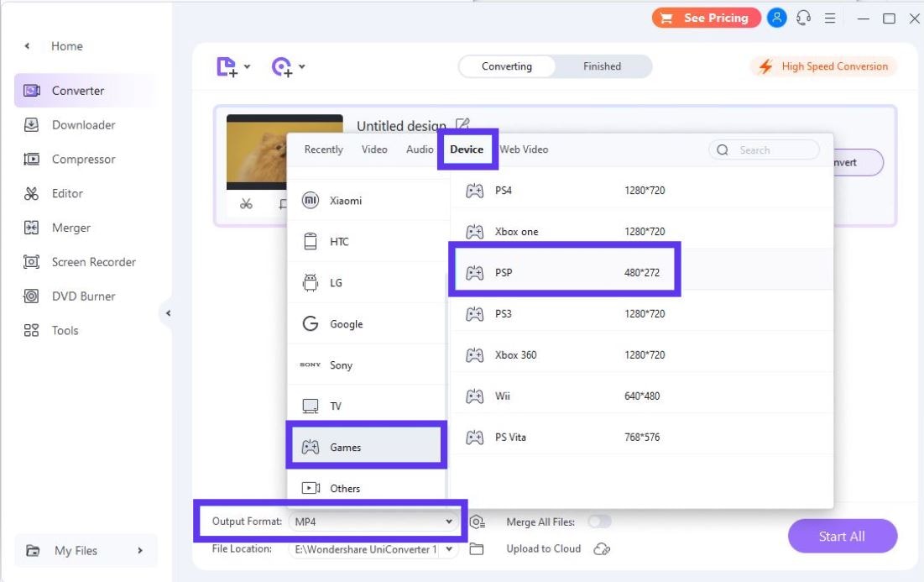Viewport: 924px width, 582px height.
Task: Select Wii 640*480 preset
Action: (642, 396)
